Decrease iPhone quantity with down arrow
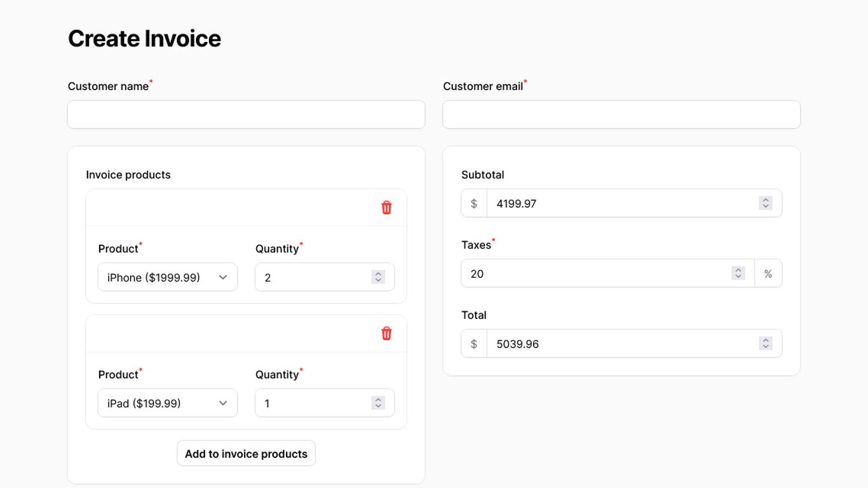Image resolution: width=868 pixels, height=488 pixels. tap(378, 280)
